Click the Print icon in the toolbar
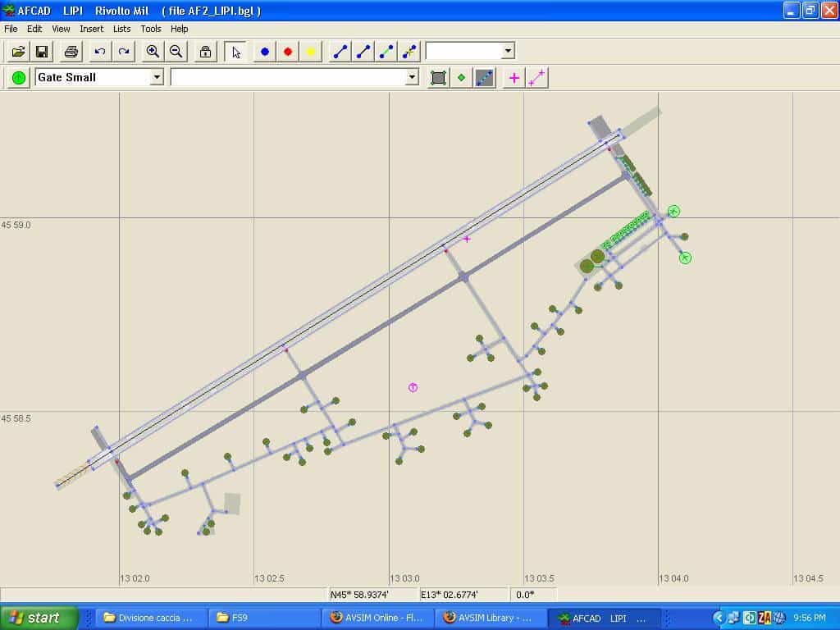The image size is (840, 630). point(71,52)
